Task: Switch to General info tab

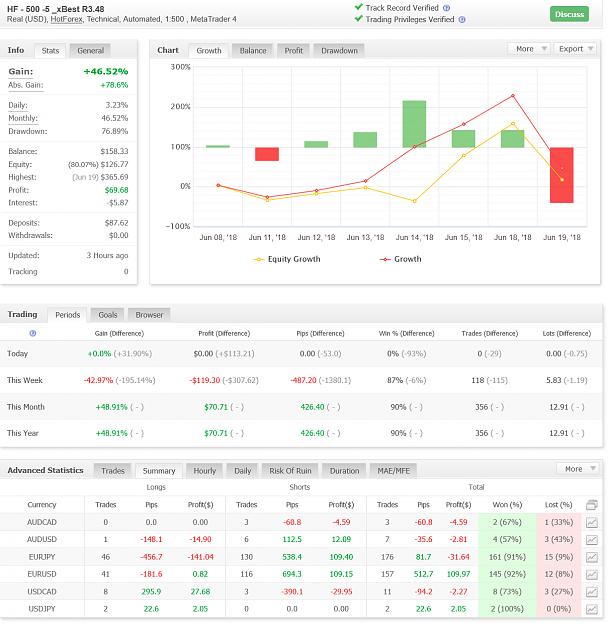Action: [x=90, y=51]
